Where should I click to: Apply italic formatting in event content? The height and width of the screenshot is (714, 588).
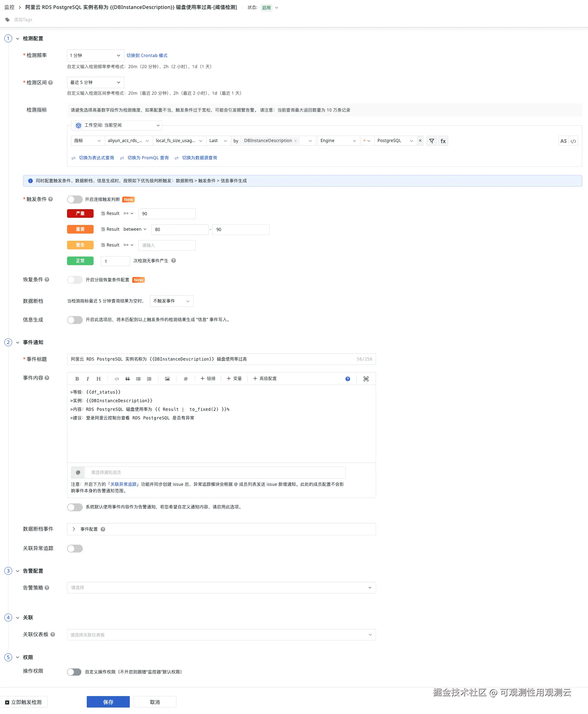[x=87, y=379]
